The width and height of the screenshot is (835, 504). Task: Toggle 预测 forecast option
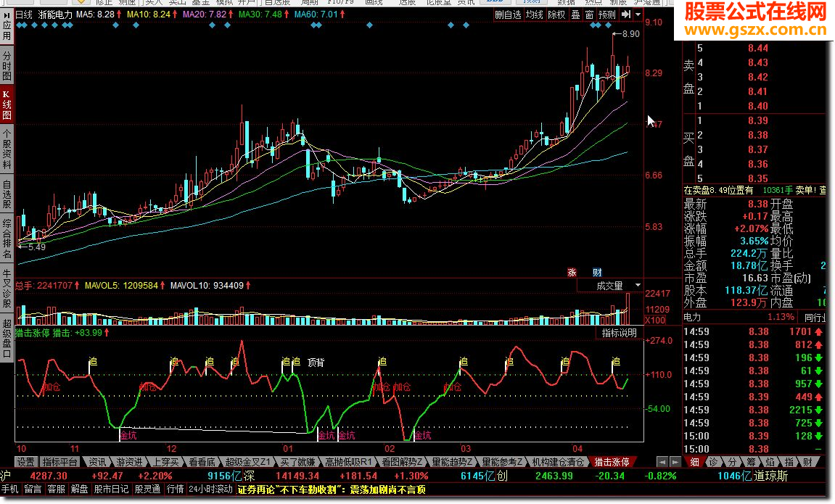(607, 15)
